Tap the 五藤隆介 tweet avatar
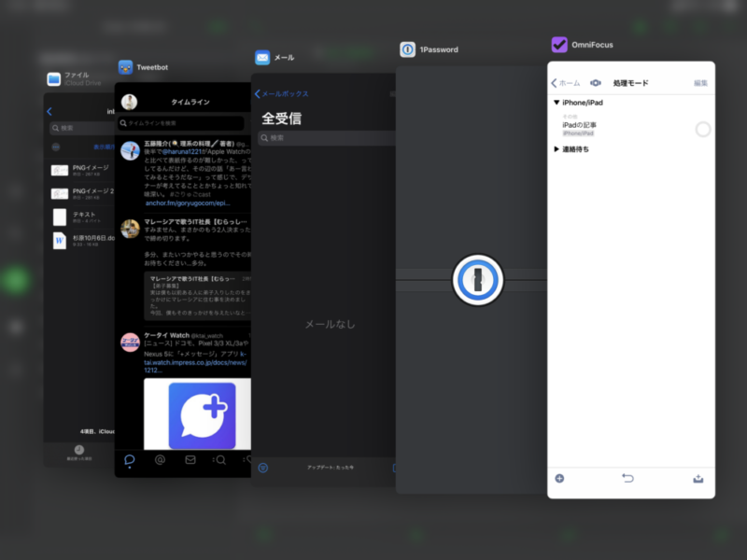The width and height of the screenshot is (747, 560). [x=130, y=151]
